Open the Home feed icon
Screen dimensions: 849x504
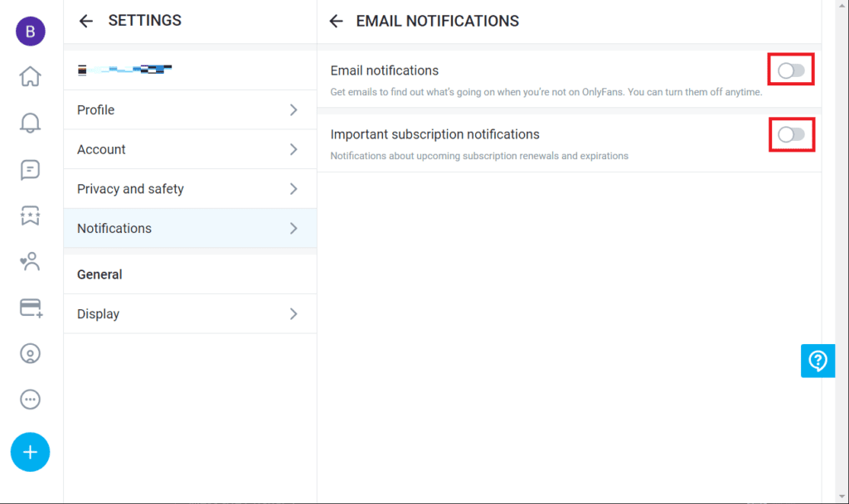coord(30,75)
